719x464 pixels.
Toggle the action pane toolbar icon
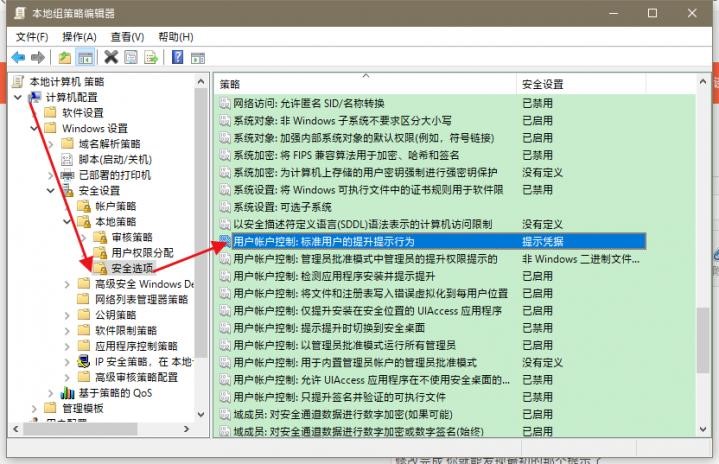[x=198, y=58]
